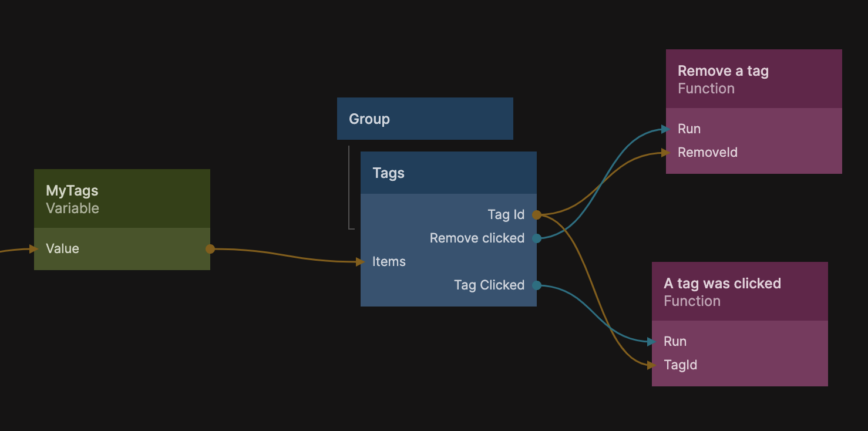868x431 pixels.
Task: Click the Run input arrow on Remove a tag
Action: [x=666, y=129]
